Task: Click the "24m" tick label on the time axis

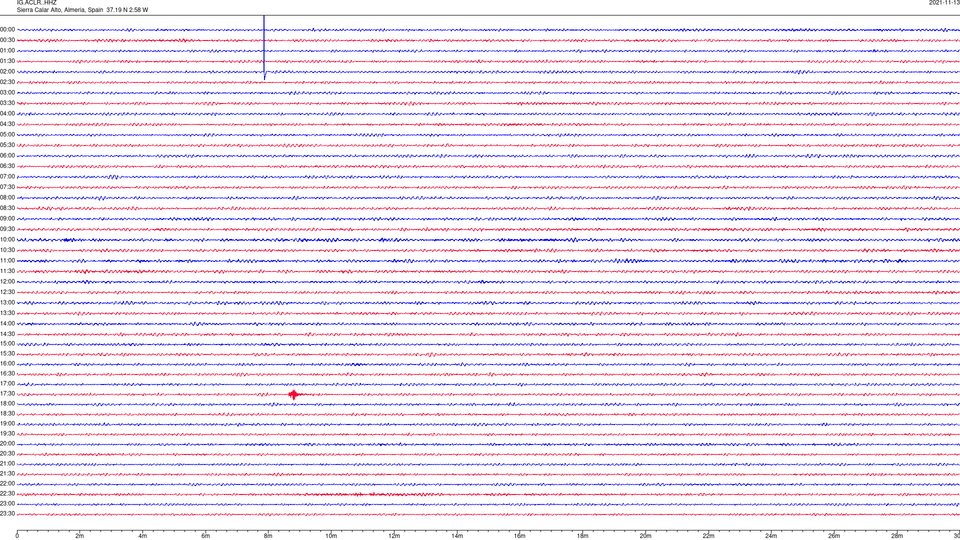Action: click(771, 536)
